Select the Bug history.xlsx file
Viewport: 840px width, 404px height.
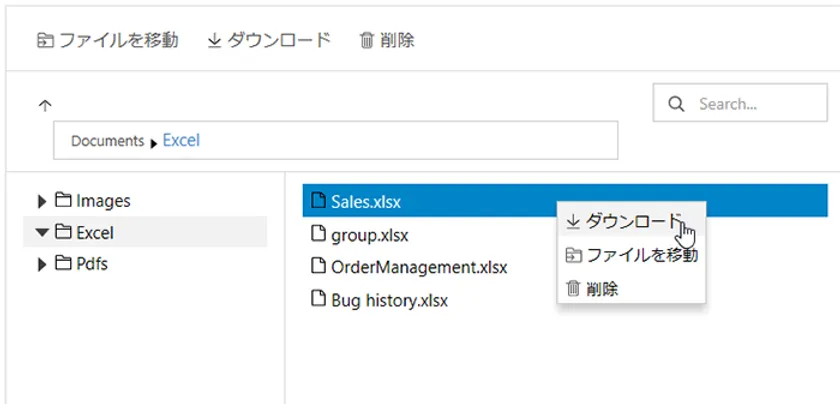pyautogui.click(x=389, y=300)
